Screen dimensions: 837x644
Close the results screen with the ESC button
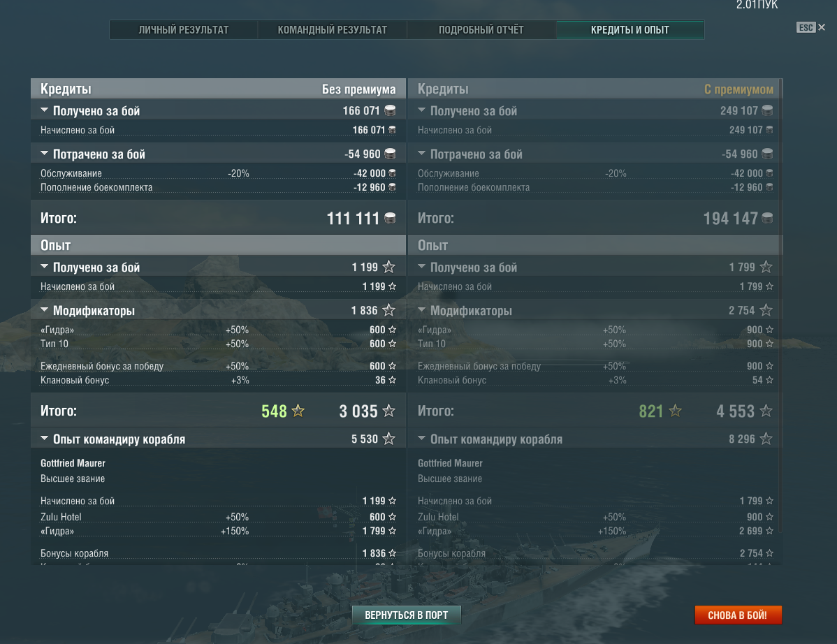(810, 28)
